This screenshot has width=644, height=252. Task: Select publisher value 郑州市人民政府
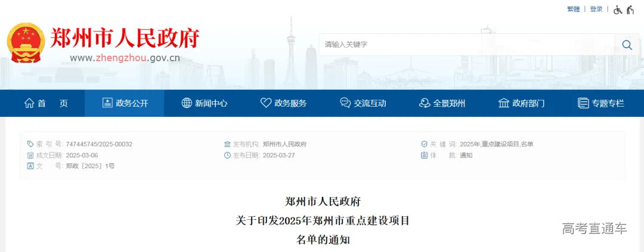point(284,144)
